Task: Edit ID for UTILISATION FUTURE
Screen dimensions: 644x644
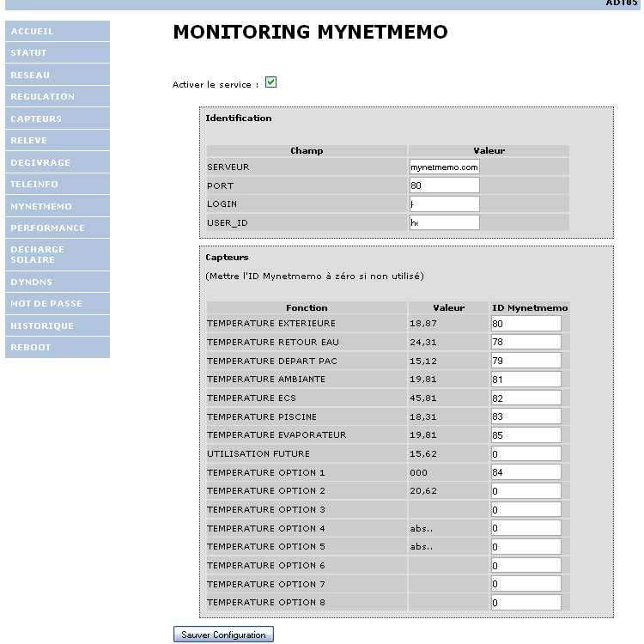Action: pos(526,453)
